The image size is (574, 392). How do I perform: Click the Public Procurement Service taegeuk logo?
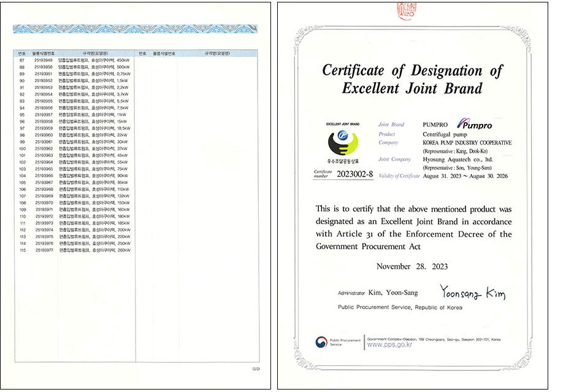321,342
